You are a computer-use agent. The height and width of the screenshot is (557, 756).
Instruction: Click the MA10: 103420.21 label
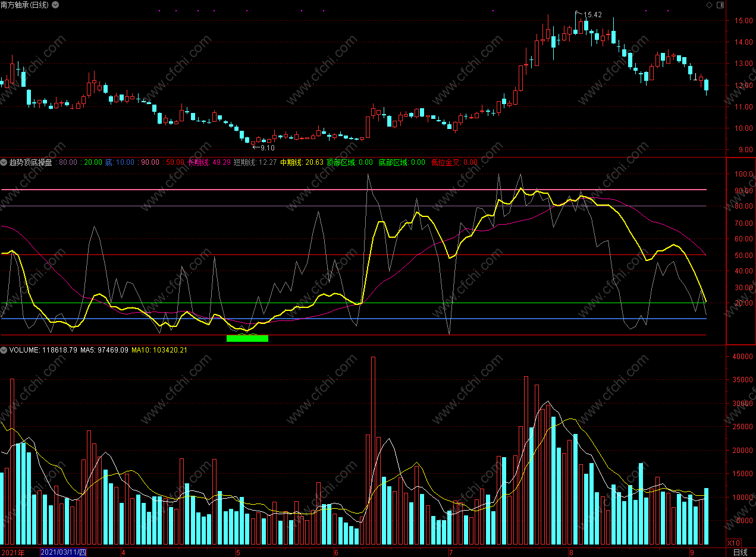(159, 350)
